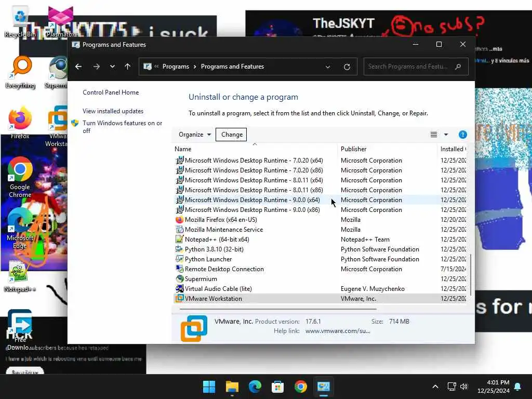Image resolution: width=532 pixels, height=399 pixels.
Task: Select Microsoft Windows Desktop Runtime - 7.0.20 (x86)
Action: point(254,170)
